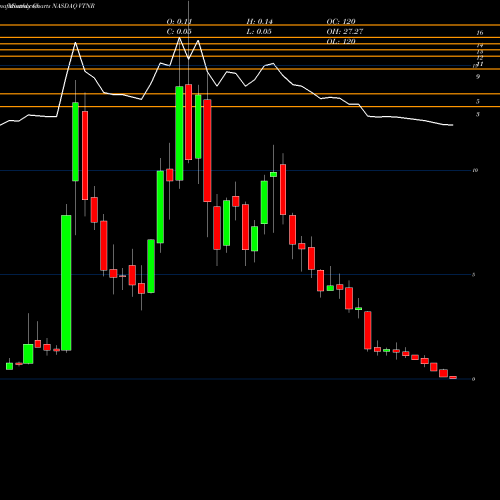The height and width of the screenshot is (500, 500).
Task: Click the 13 level label on right axis
Action: click(x=480, y=52)
